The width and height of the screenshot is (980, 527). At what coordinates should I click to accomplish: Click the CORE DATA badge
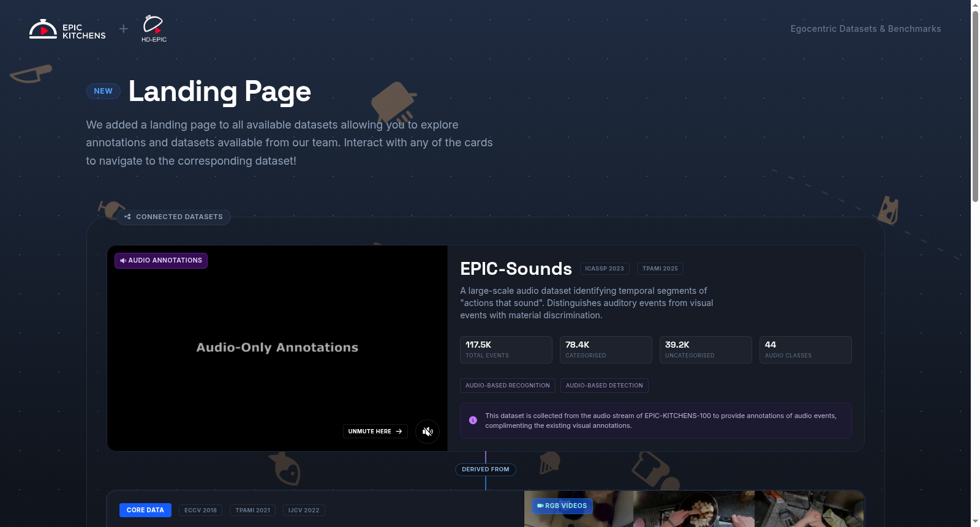[x=145, y=510]
